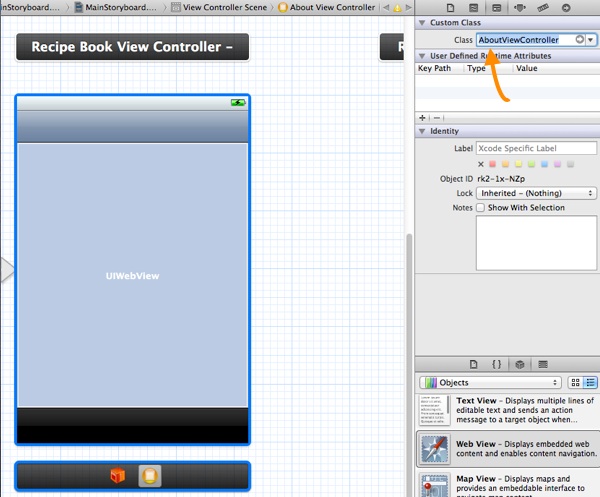The height and width of the screenshot is (497, 600).
Task: Show the File Template library
Action: [x=474, y=364]
